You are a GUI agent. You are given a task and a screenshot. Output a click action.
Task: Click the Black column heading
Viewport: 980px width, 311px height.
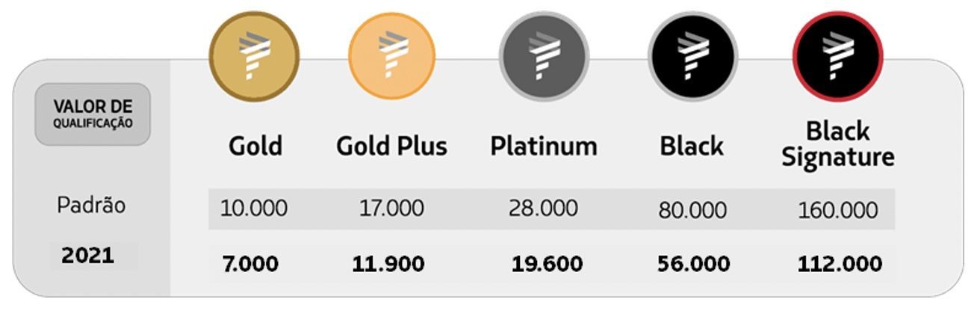click(x=692, y=146)
